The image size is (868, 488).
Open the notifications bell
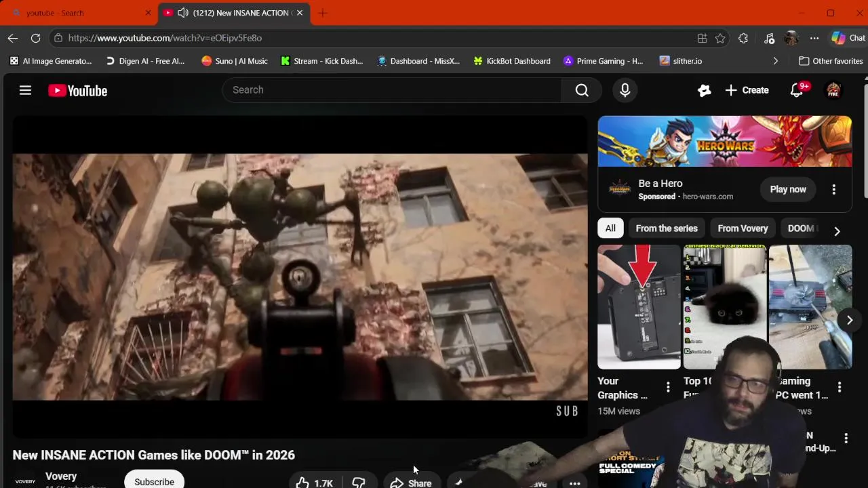tap(797, 90)
